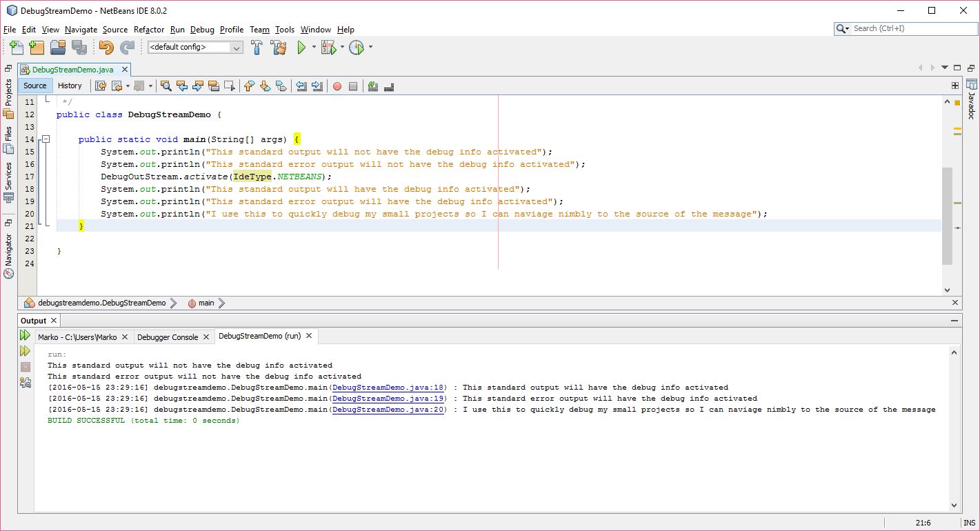
Task: Click the editor split-view icon
Action: (955, 86)
